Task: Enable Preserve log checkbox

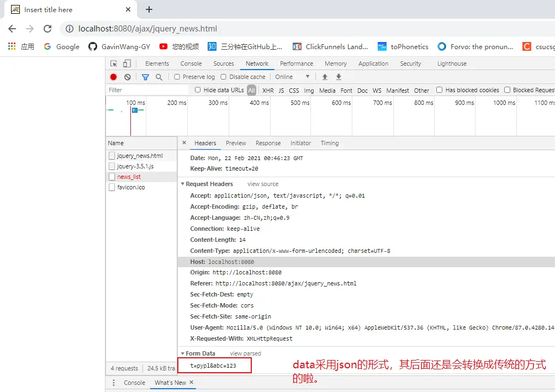Action: pos(177,77)
